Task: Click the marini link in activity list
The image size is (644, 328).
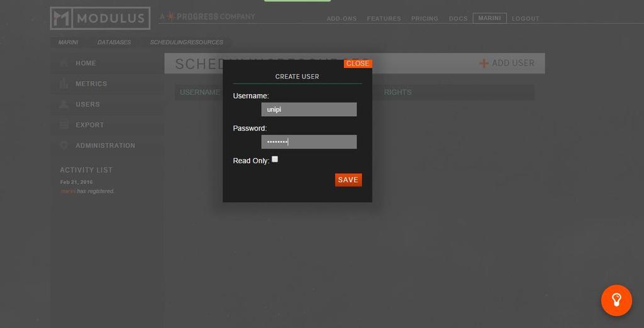Action: pyautogui.click(x=68, y=191)
